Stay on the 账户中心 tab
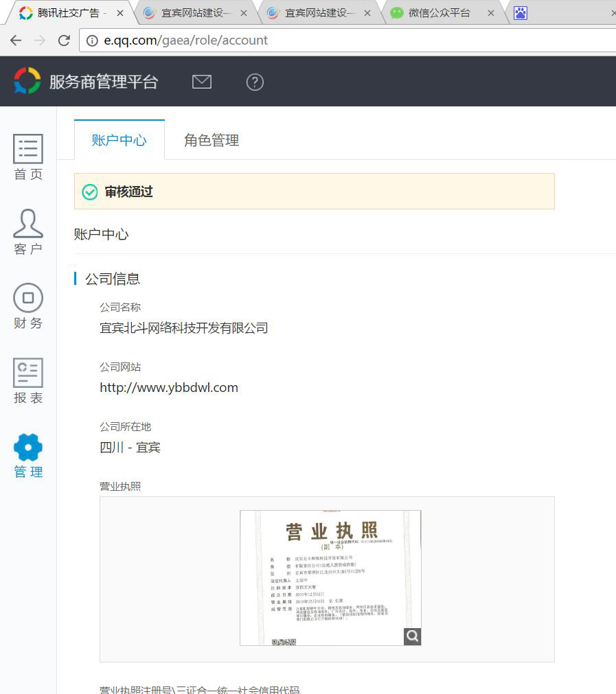 click(119, 140)
